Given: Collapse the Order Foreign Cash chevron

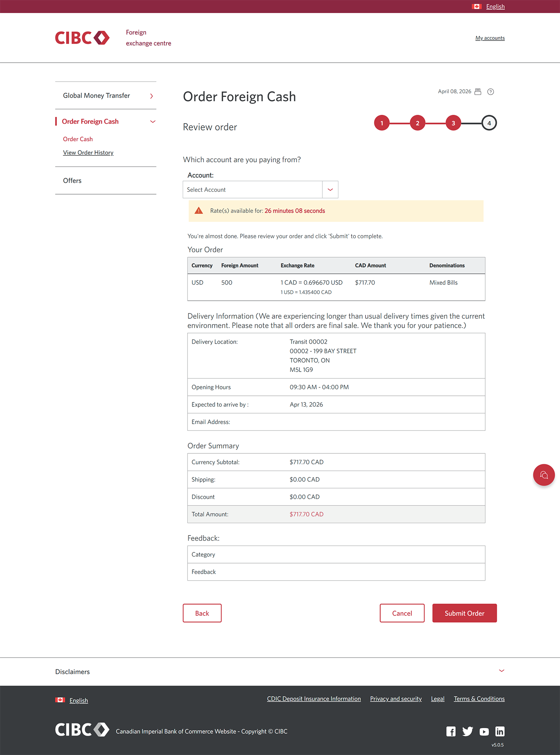Looking at the screenshot, I should pyautogui.click(x=153, y=122).
